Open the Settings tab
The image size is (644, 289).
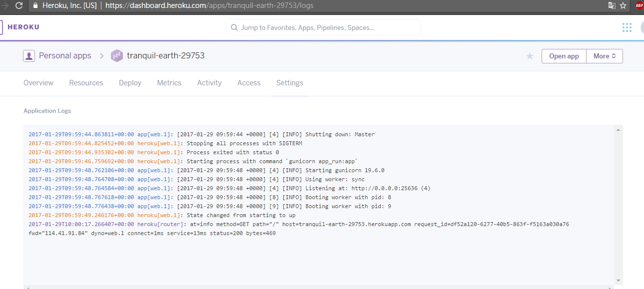point(290,83)
